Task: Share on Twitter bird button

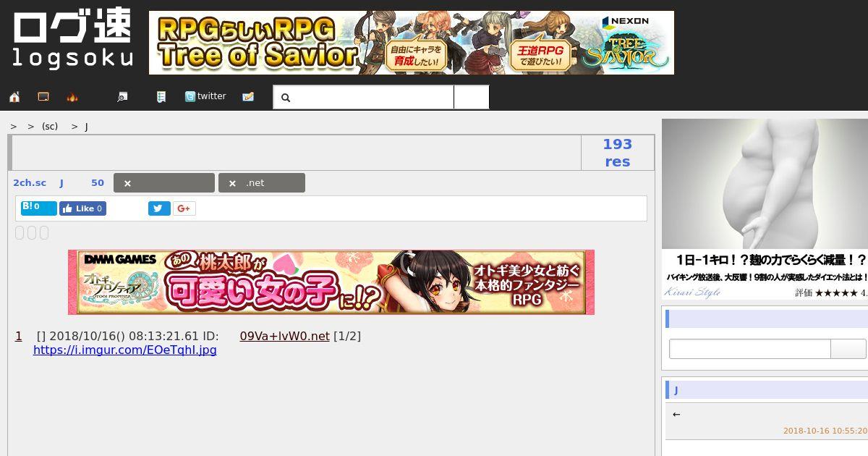Action: (x=159, y=208)
